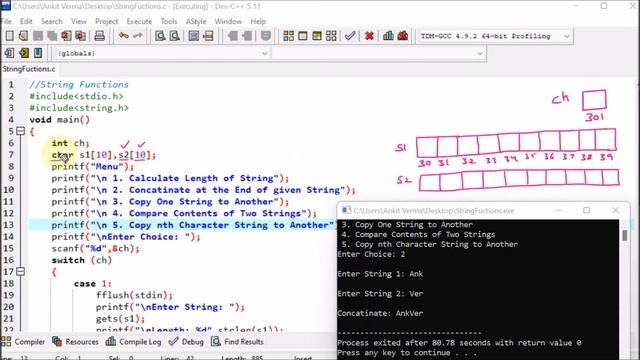Click line number 13 in the gutter
Image resolution: width=640 pixels, height=360 pixels.
[x=9, y=225]
